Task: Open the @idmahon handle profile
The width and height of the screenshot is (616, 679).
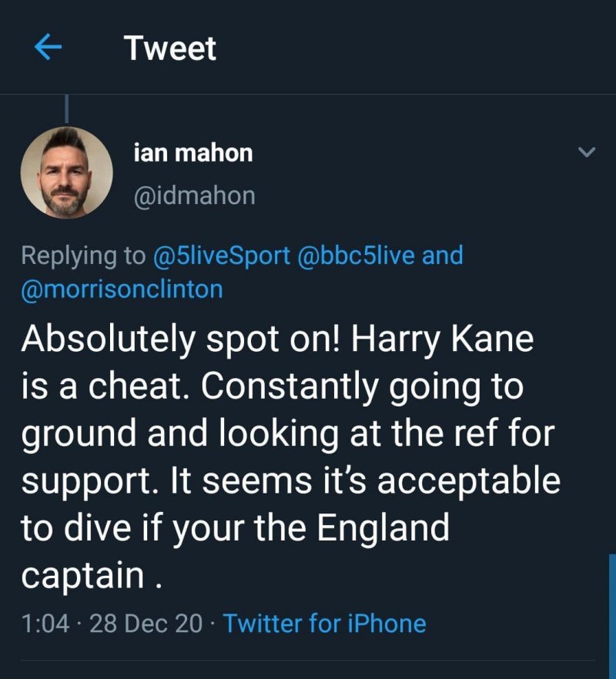Action: [x=194, y=196]
